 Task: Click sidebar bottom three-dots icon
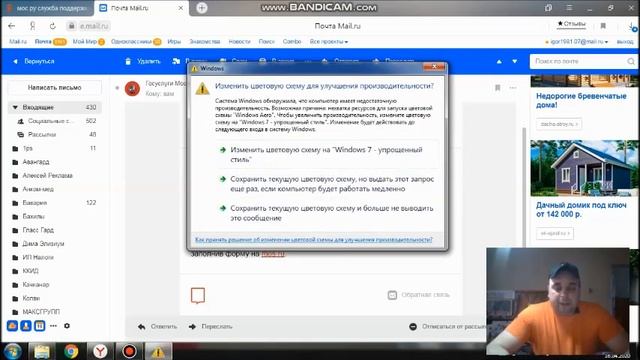tap(53, 326)
